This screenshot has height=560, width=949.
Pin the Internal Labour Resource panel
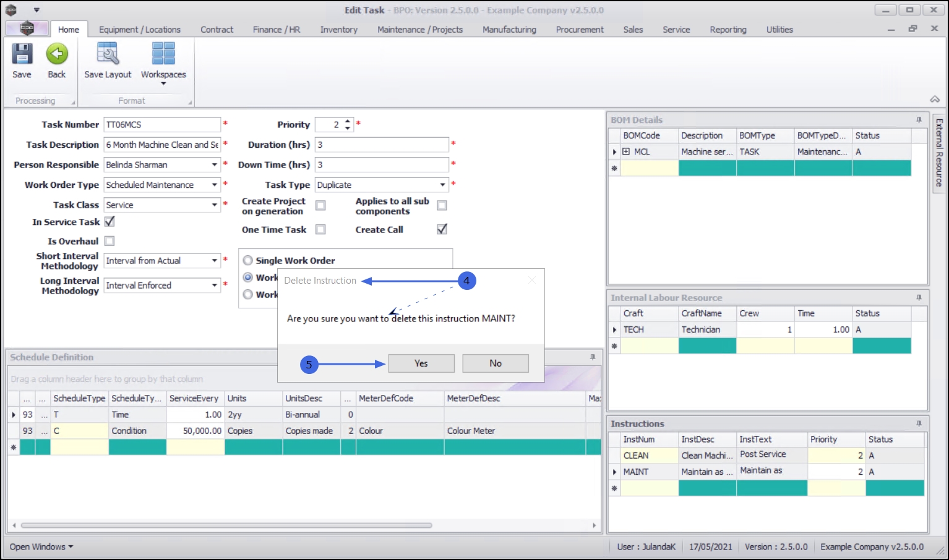[x=919, y=298]
